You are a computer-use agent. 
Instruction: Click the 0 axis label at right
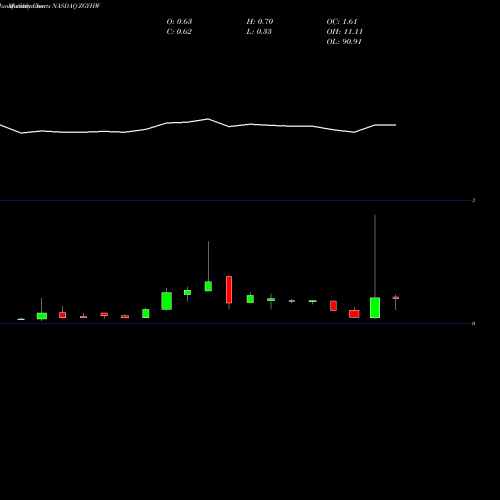click(x=473, y=323)
